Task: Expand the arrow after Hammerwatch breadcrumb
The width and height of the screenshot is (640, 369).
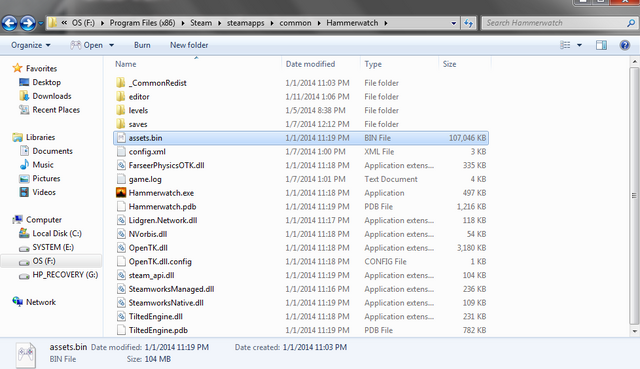Action: 385,23
